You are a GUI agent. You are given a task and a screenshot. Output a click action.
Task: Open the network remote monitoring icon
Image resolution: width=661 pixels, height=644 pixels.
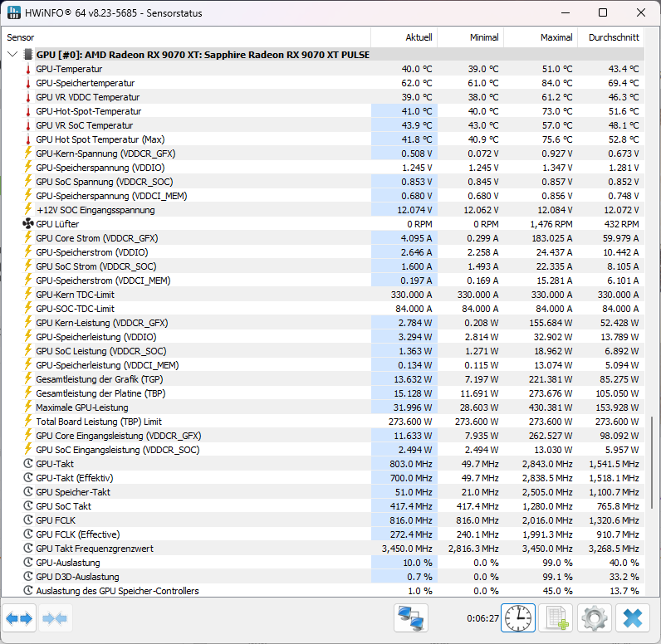coord(411,618)
